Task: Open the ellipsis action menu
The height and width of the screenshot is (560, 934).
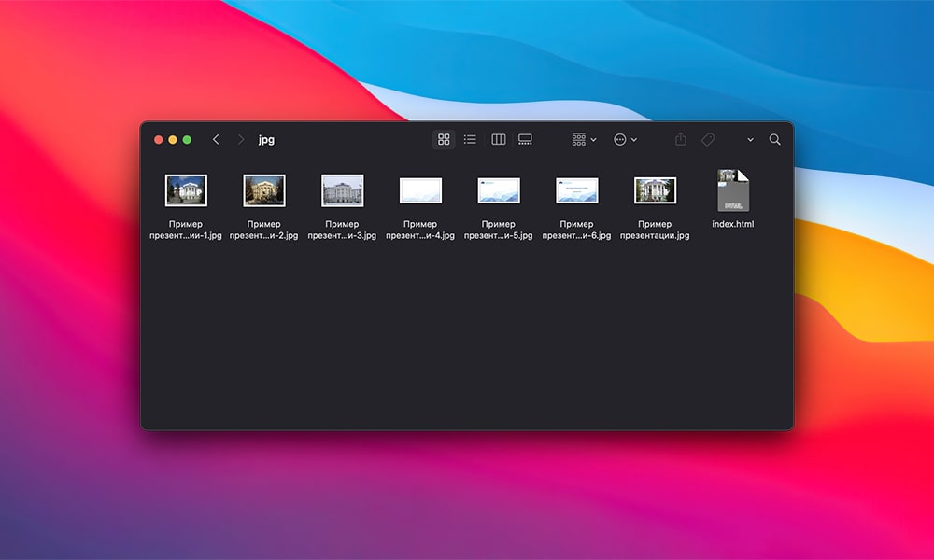Action: (625, 139)
